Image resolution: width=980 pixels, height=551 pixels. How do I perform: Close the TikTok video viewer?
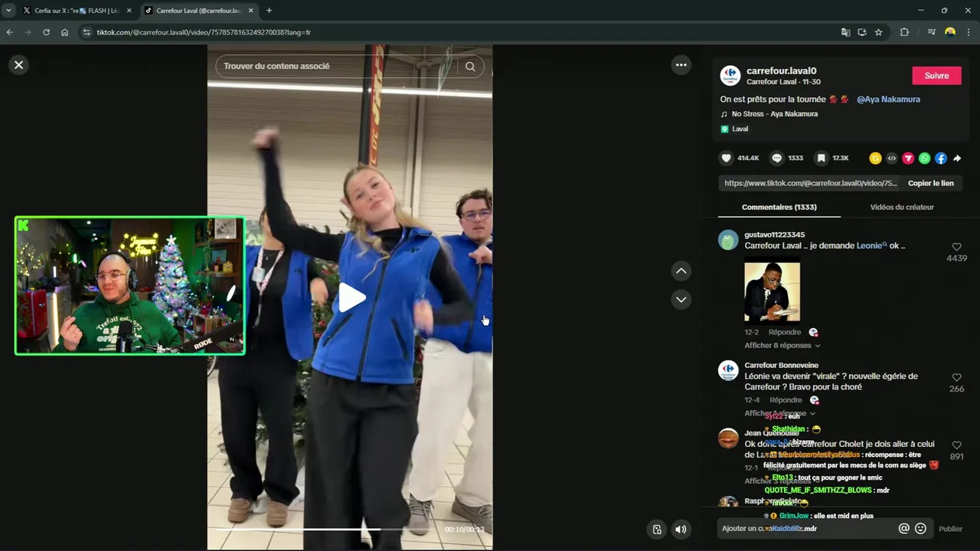coord(19,65)
